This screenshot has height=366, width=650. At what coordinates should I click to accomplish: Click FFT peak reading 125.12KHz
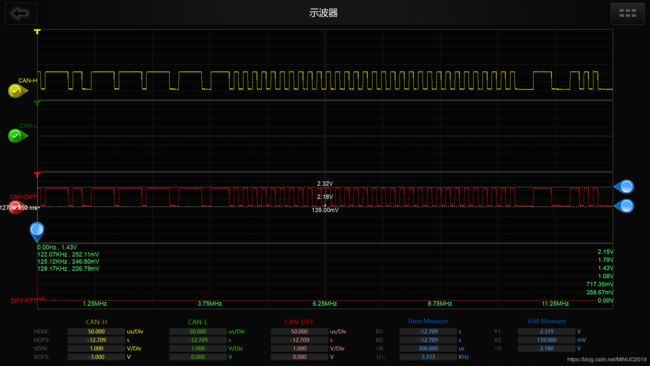[x=68, y=262]
